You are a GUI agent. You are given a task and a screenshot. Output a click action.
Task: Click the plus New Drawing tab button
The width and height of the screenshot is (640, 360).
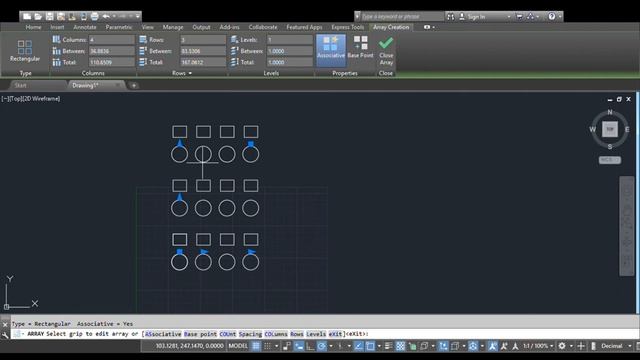133,85
